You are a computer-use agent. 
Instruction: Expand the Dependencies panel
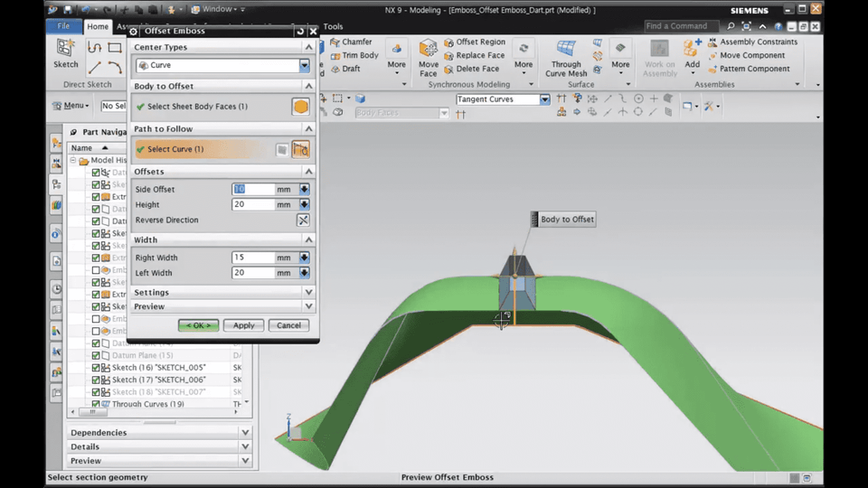click(245, 433)
